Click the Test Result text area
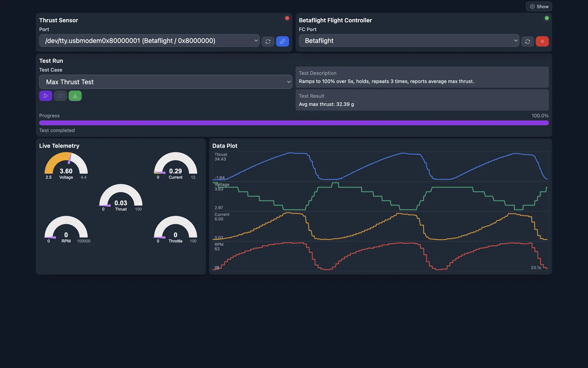The height and width of the screenshot is (368, 588). tap(422, 100)
